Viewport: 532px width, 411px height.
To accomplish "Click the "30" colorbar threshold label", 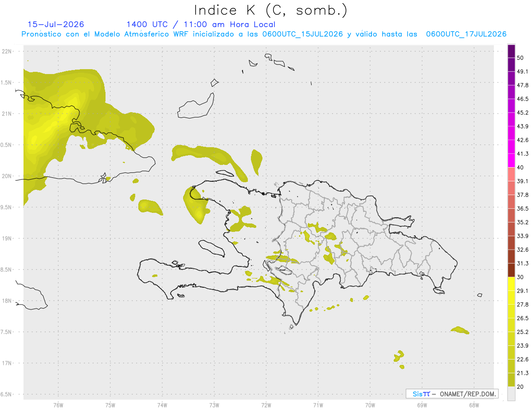I will (x=520, y=277).
